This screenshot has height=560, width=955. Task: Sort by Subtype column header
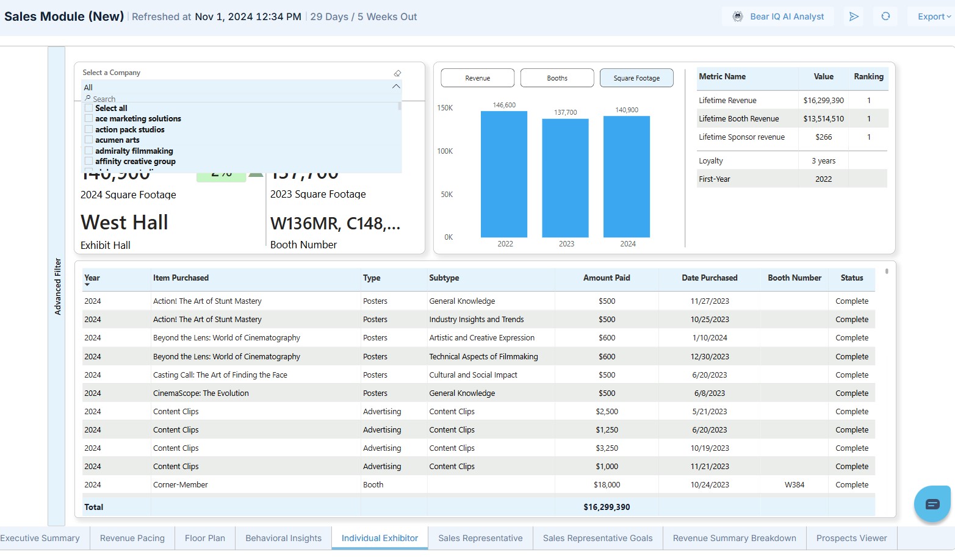coord(444,278)
